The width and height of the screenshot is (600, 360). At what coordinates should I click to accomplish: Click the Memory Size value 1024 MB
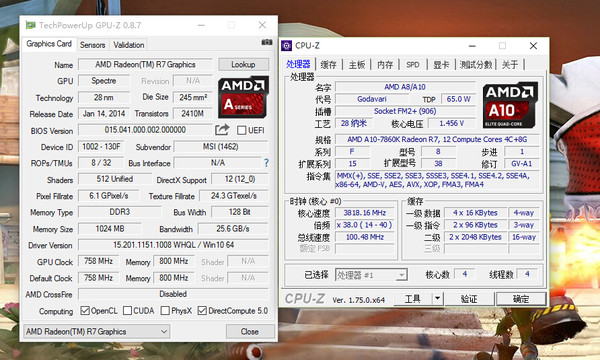(x=110, y=229)
